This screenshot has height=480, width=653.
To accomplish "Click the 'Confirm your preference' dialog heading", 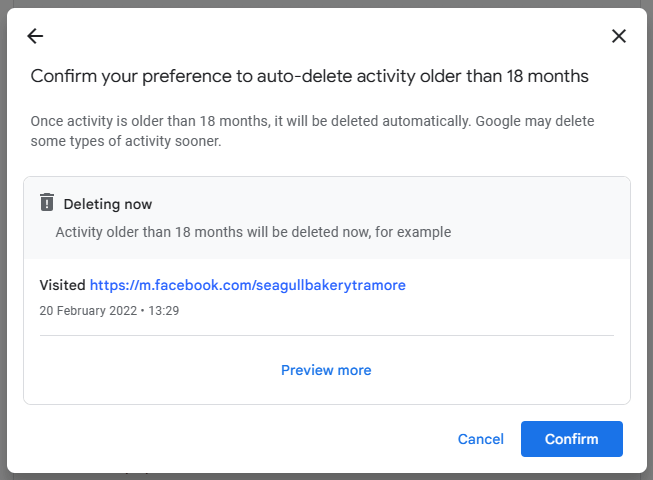I will coord(309,76).
